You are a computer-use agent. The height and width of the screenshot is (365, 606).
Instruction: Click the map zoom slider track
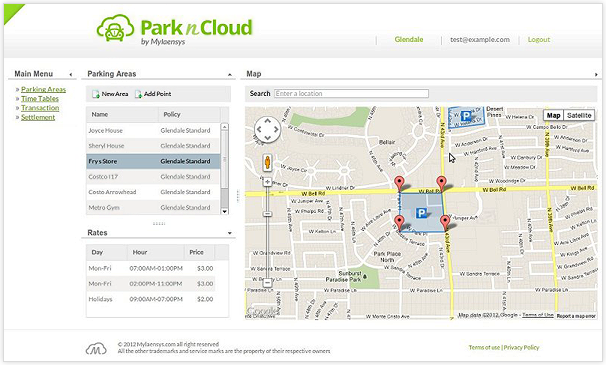click(x=267, y=232)
